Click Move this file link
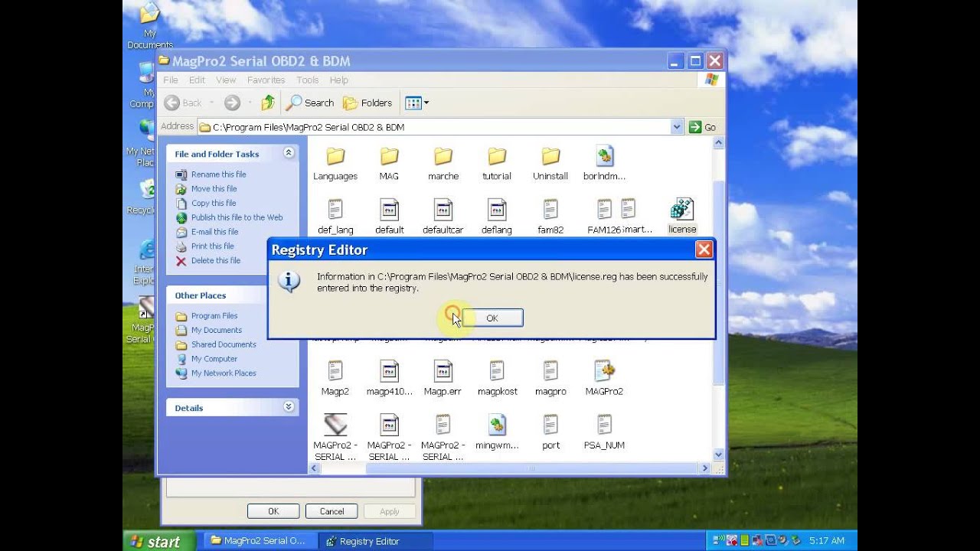This screenshot has height=551, width=980. click(214, 189)
